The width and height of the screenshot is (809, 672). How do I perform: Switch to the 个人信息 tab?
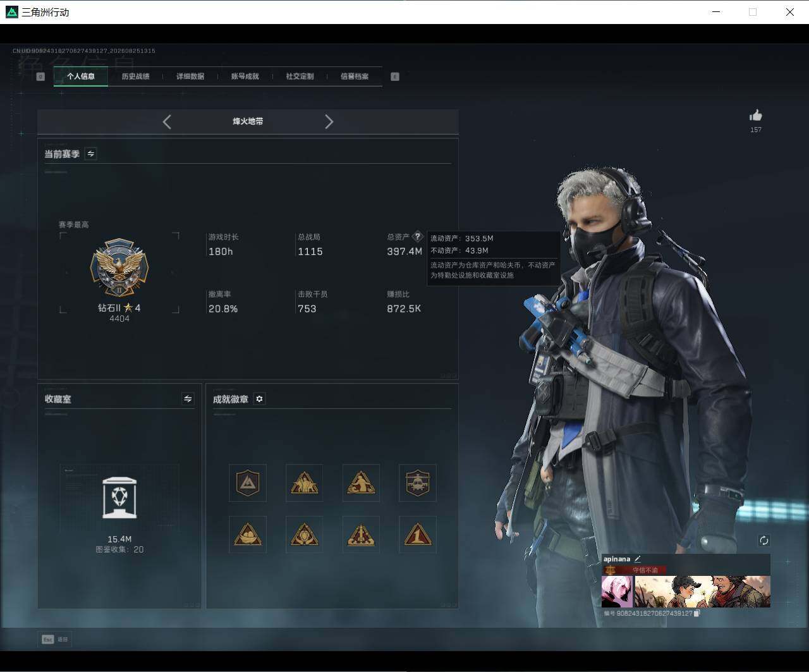click(81, 76)
